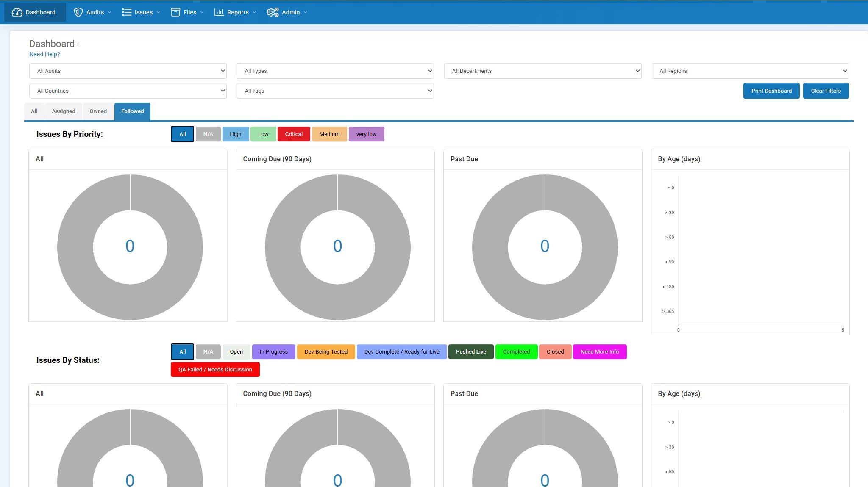The image size is (868, 487).
Task: Select the Followed tab
Action: (x=132, y=111)
